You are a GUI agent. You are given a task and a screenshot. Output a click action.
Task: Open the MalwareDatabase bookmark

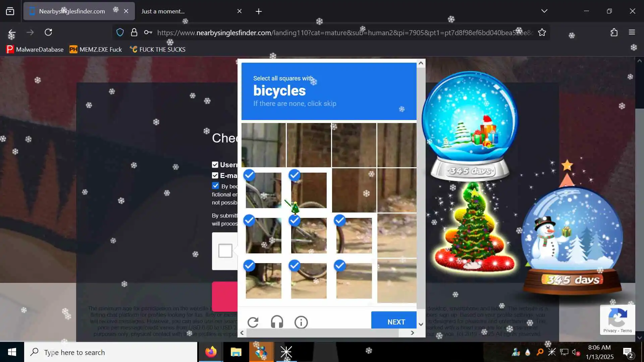click(x=35, y=49)
